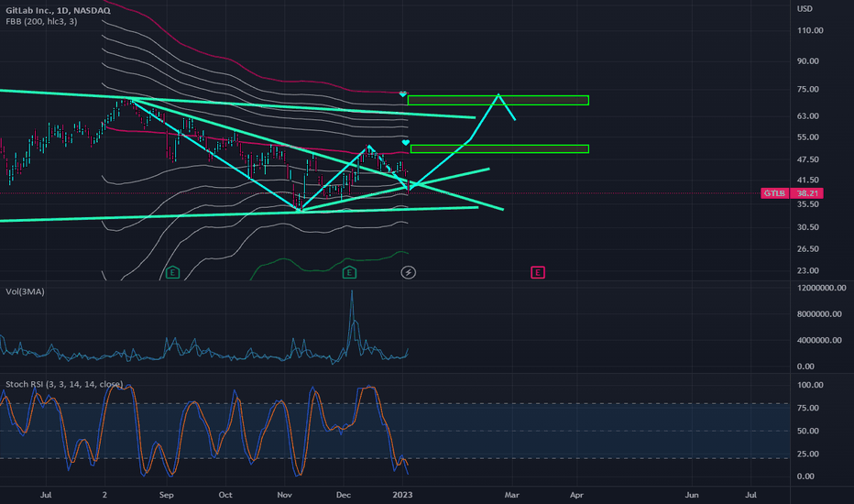
Task: Click the 100.00 Stoch RSI axis label
Action: tap(810, 385)
